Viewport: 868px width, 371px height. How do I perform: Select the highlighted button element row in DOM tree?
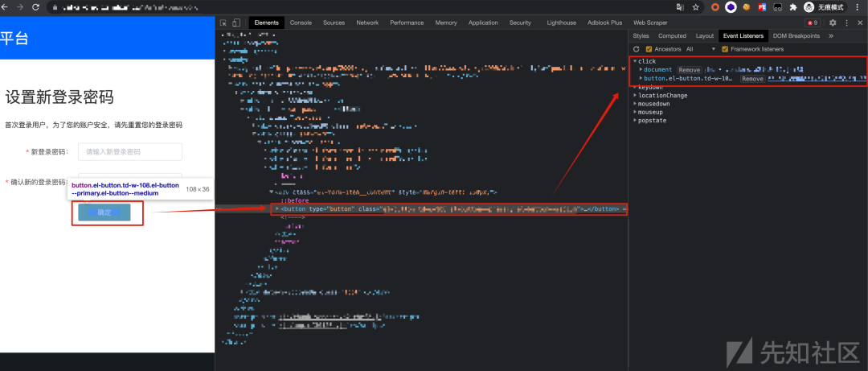click(x=450, y=209)
